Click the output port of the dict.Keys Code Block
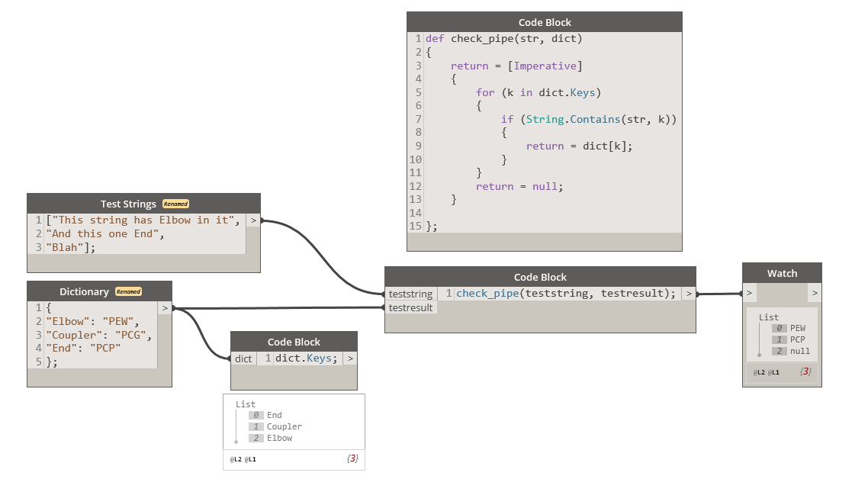This screenshot has width=868, height=479. click(x=350, y=358)
